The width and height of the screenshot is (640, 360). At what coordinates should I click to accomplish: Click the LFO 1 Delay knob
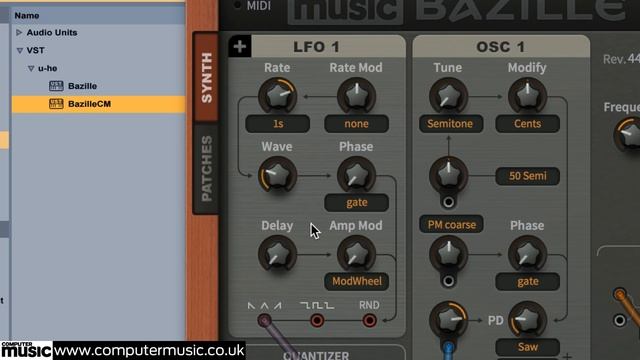[x=277, y=254]
